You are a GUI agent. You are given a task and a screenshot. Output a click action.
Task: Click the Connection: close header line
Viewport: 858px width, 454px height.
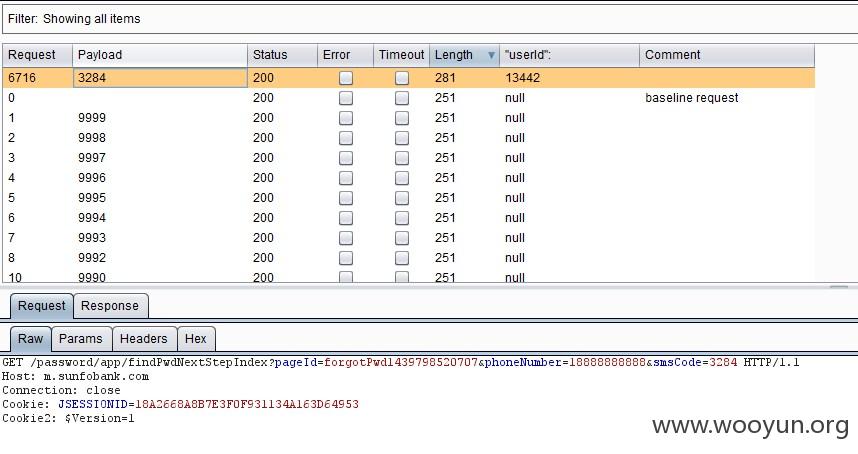coord(61,391)
